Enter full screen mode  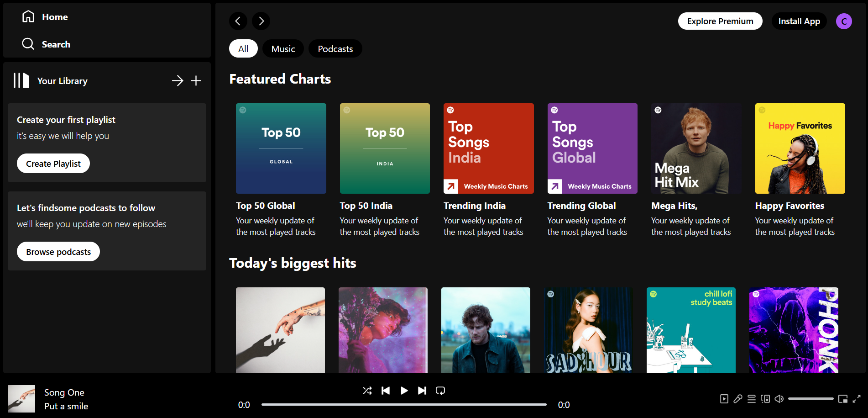(x=857, y=399)
